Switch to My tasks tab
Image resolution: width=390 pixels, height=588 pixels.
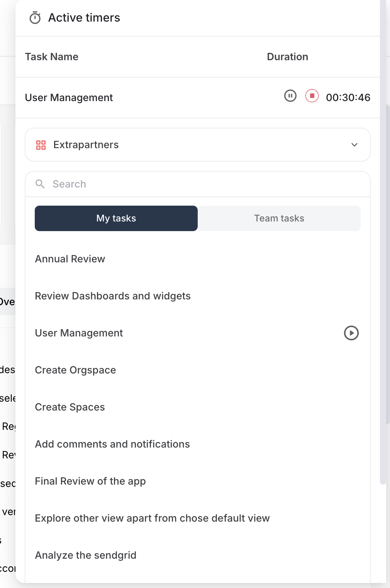tap(116, 218)
